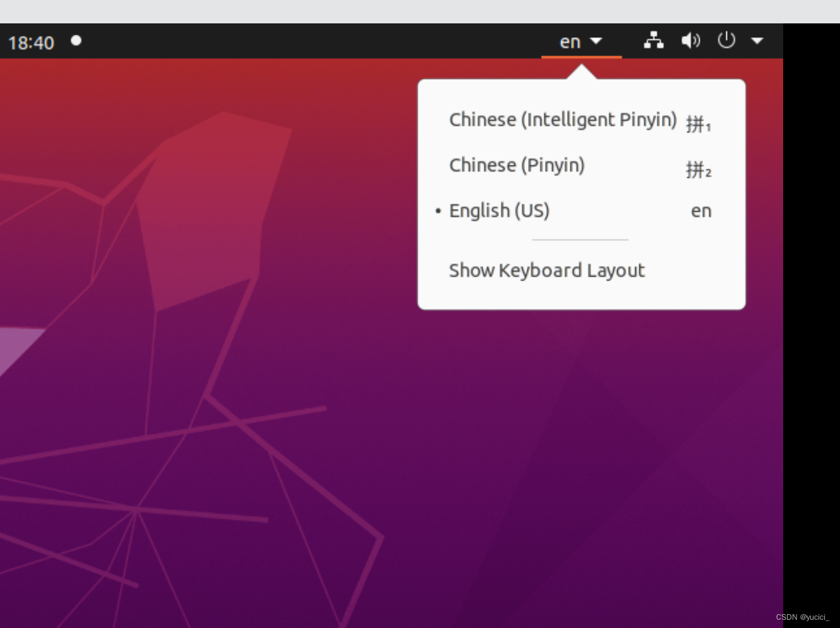Select the English (US) entry
Viewport: 840px width, 628px height.
pyautogui.click(x=499, y=211)
